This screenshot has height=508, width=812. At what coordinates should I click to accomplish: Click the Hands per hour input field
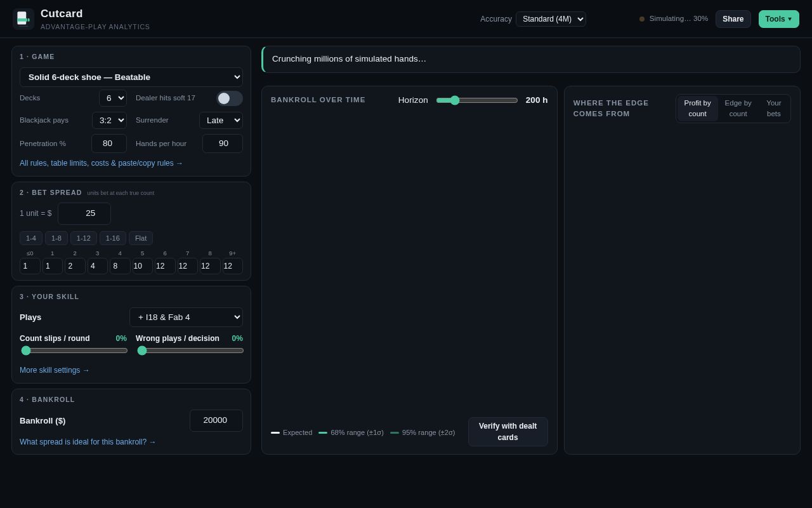click(223, 144)
